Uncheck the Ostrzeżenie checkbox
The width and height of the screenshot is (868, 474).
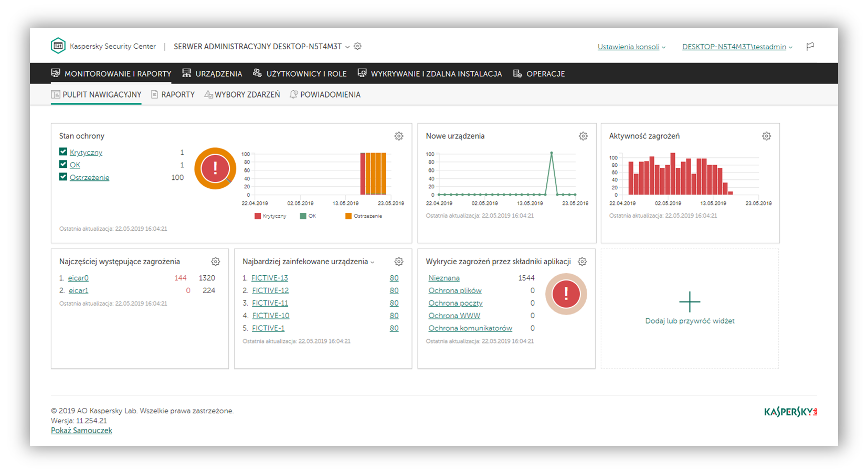(x=63, y=177)
